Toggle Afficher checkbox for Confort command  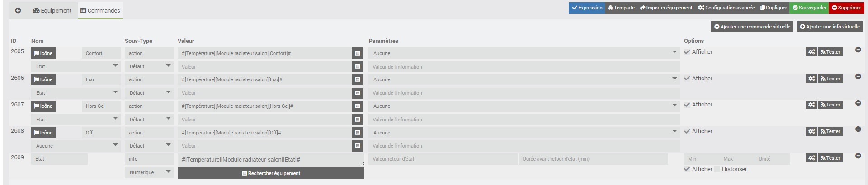pos(687,52)
